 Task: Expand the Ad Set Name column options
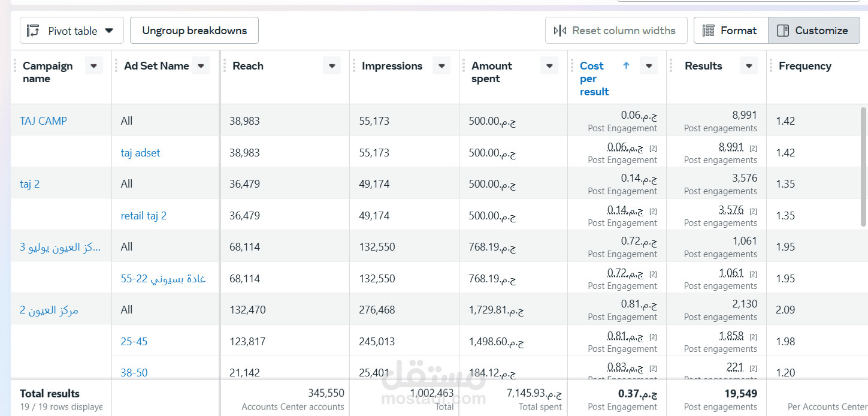point(201,66)
